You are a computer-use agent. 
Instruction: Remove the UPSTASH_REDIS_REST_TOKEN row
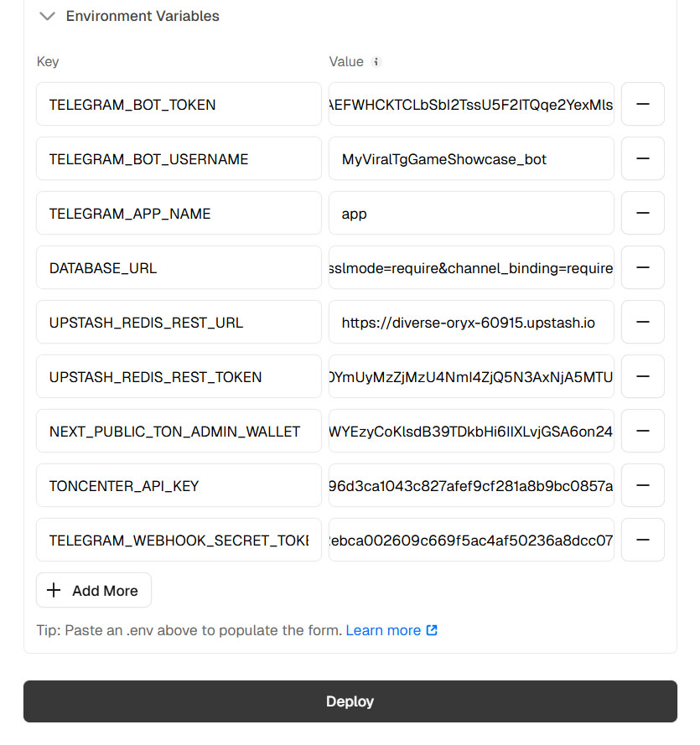(642, 377)
